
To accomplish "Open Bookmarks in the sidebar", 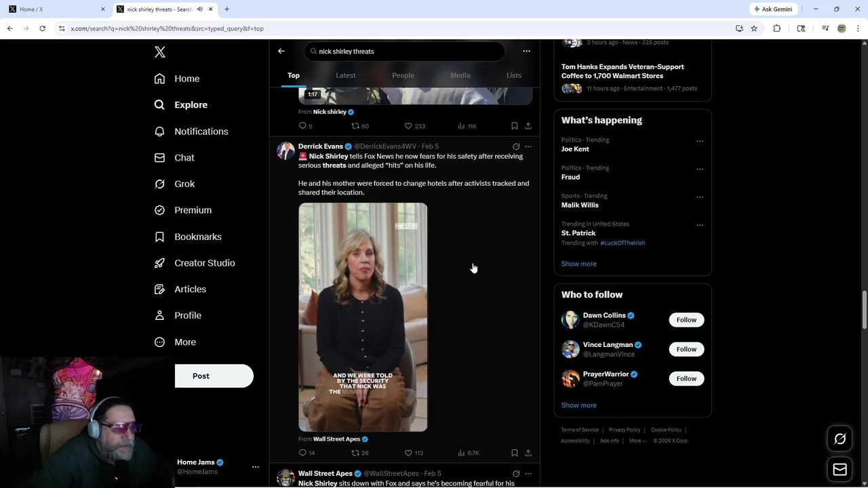I will coord(188,237).
